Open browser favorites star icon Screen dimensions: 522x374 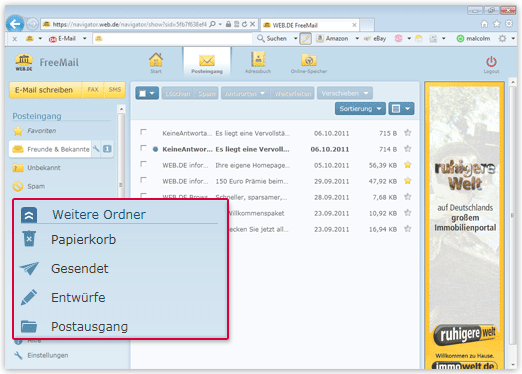[x=497, y=24]
